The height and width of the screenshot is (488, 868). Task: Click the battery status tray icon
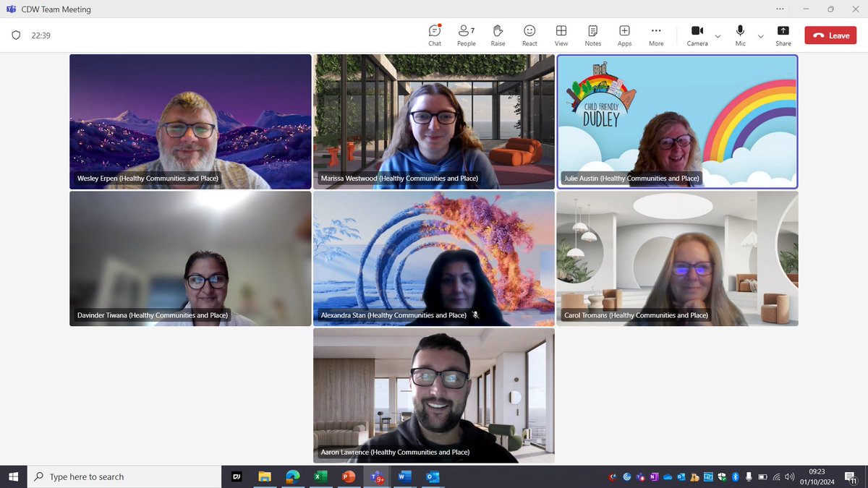point(762,476)
